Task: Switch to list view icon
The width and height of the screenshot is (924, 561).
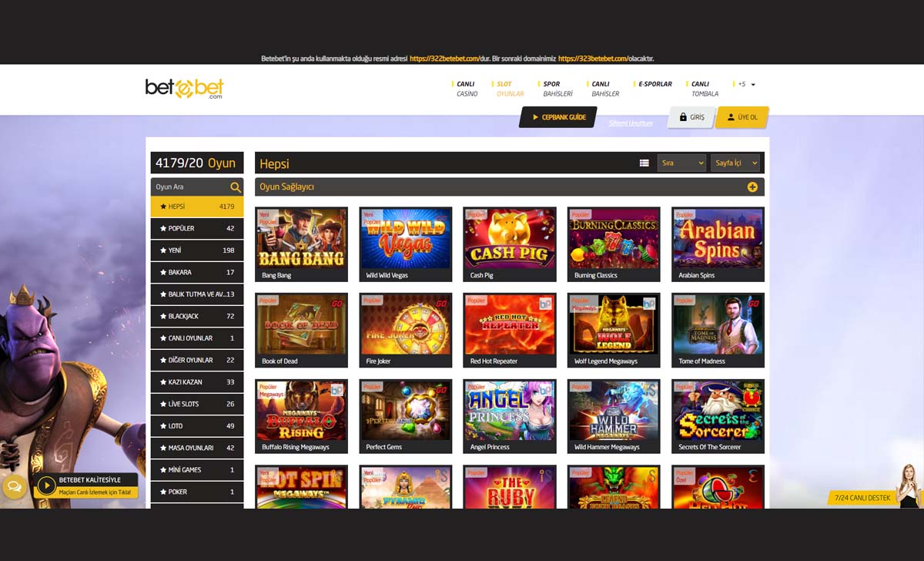Action: tap(644, 163)
